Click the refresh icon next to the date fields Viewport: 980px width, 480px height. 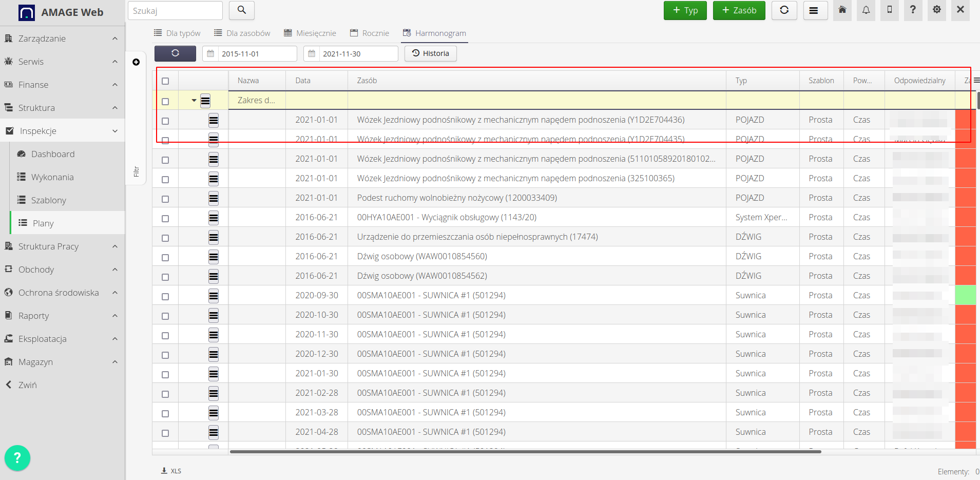(175, 53)
